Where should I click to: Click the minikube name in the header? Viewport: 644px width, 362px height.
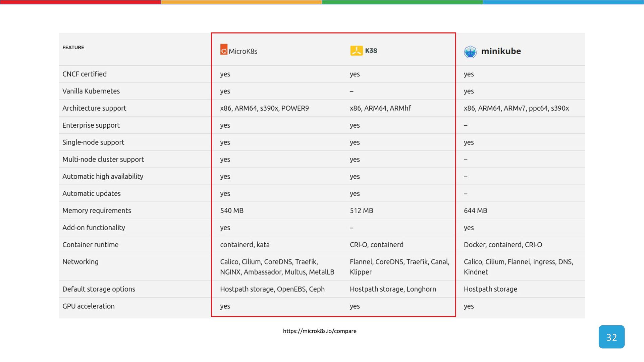tap(501, 51)
